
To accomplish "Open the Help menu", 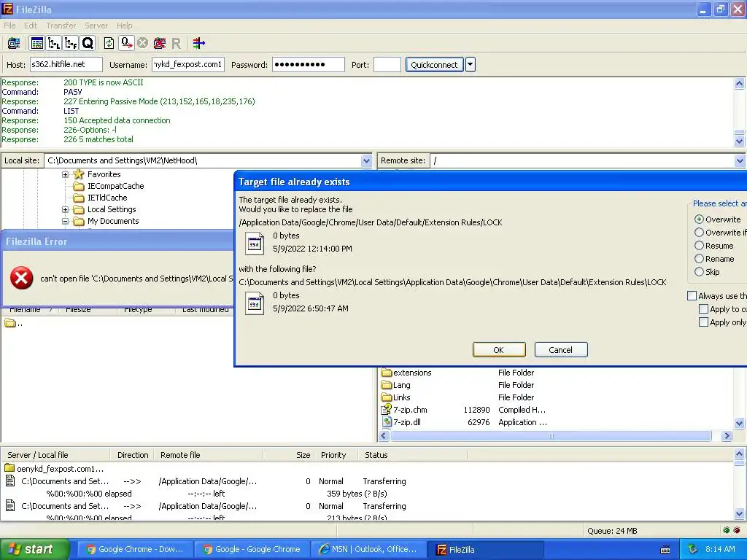I will (124, 26).
